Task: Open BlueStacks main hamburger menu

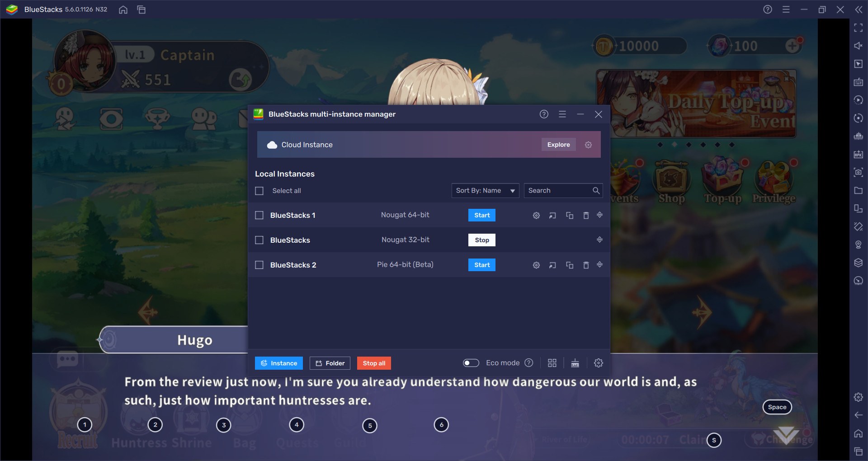Action: point(786,9)
